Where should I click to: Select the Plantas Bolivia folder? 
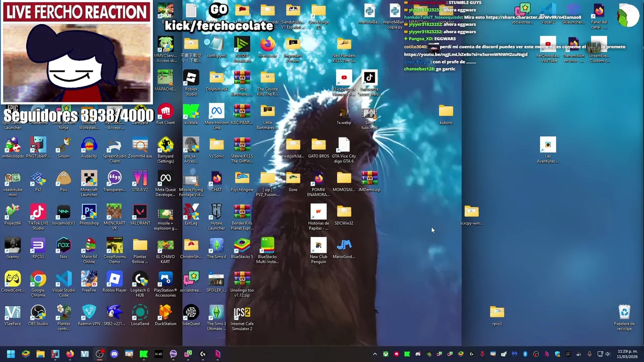click(140, 251)
